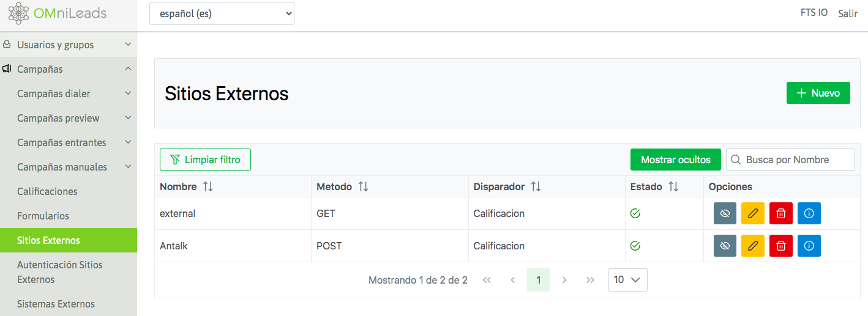This screenshot has height=316, width=868.
Task: Edit the Antalk site entry
Action: [x=752, y=246]
